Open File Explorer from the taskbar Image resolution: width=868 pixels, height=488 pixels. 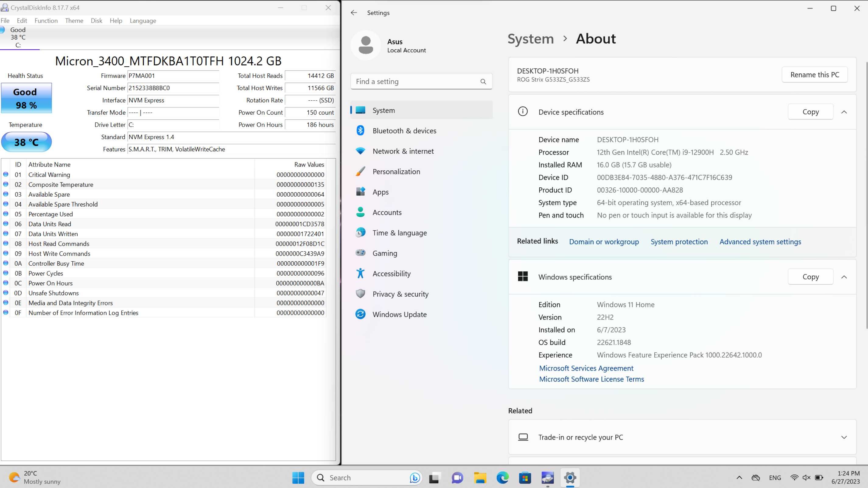click(480, 478)
